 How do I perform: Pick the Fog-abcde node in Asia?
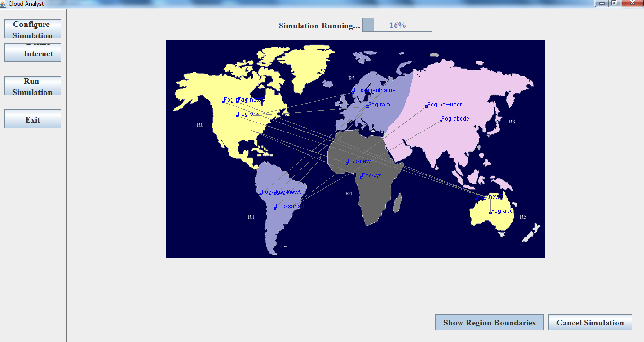(x=441, y=120)
